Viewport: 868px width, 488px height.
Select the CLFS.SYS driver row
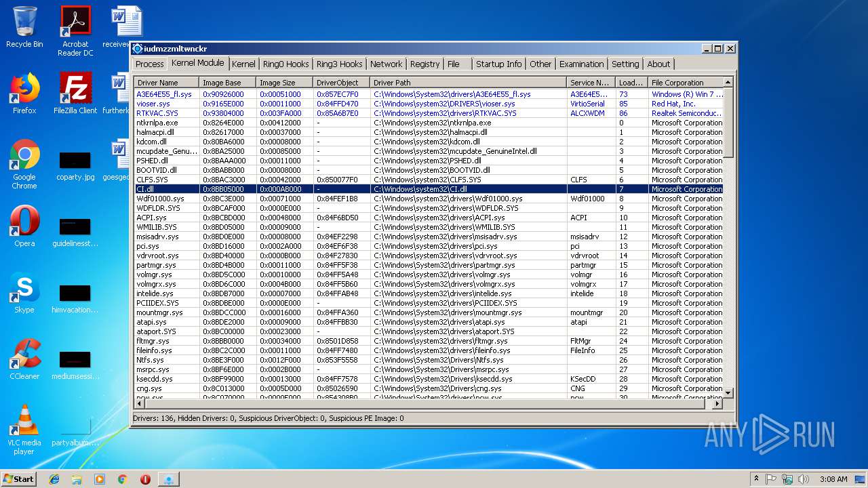[x=429, y=180]
